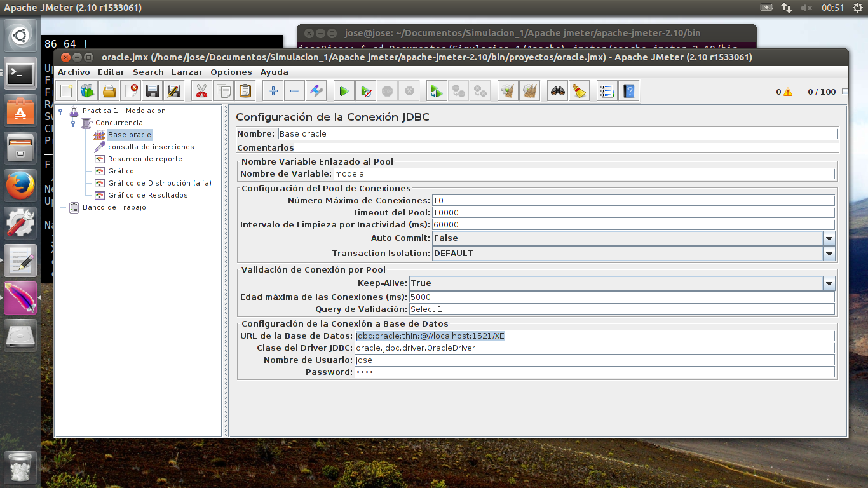Viewport: 868px width, 488px height.
Task: Click the Clear All double broom icon
Action: pos(529,91)
